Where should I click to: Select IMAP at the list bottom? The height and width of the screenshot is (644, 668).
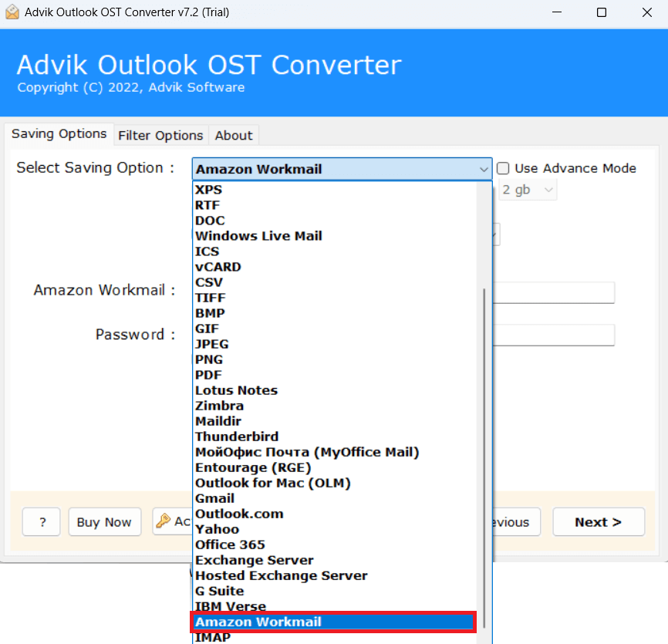[335, 638]
